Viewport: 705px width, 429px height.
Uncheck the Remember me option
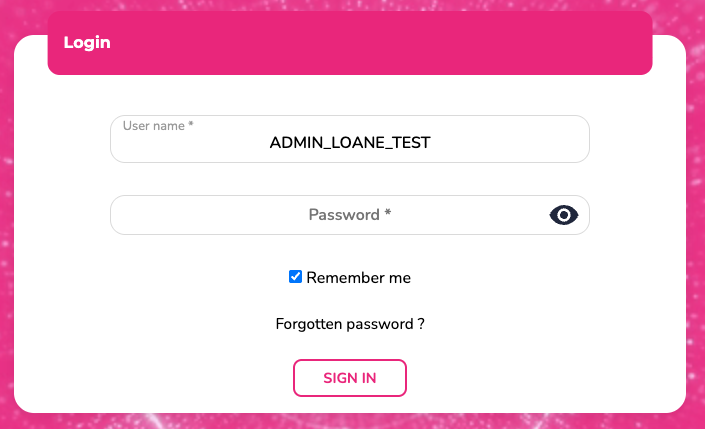tap(296, 277)
